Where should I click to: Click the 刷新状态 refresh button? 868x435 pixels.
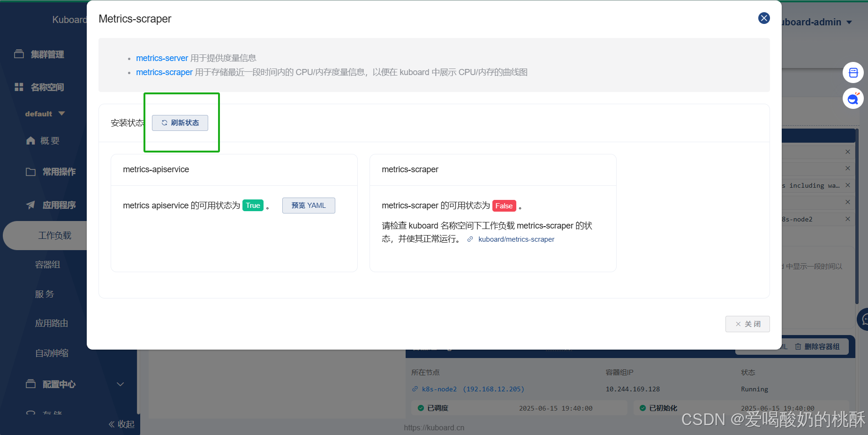(x=180, y=123)
